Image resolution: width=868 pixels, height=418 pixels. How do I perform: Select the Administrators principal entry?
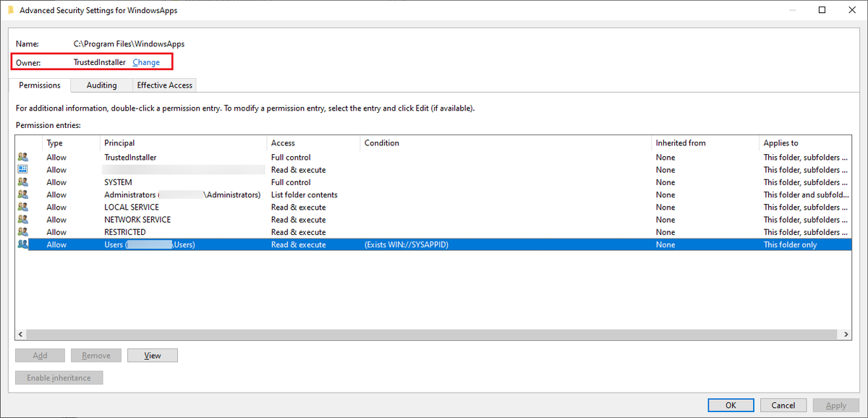coord(182,195)
